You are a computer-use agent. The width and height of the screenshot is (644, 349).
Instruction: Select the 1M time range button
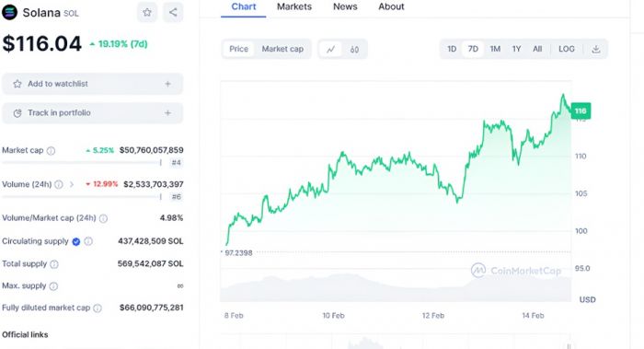point(495,49)
